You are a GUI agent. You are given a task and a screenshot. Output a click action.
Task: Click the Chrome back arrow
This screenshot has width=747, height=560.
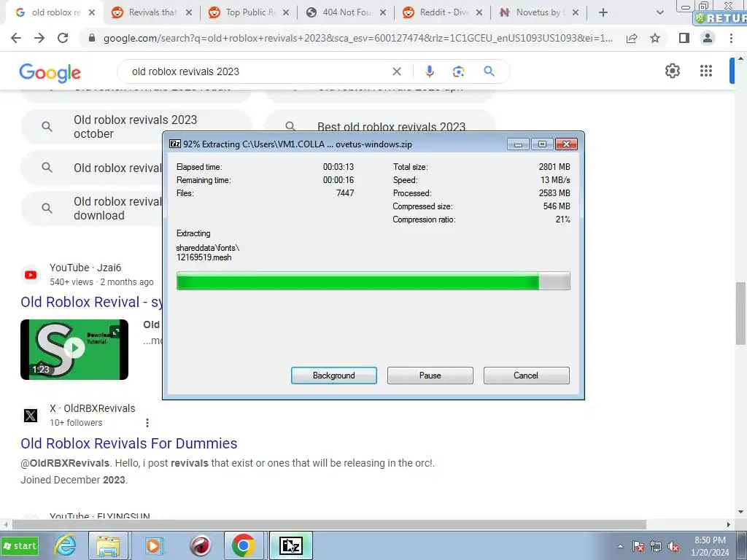pos(16,38)
